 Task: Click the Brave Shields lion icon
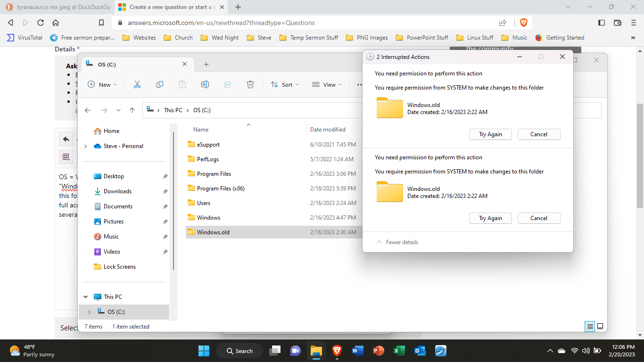523,23
